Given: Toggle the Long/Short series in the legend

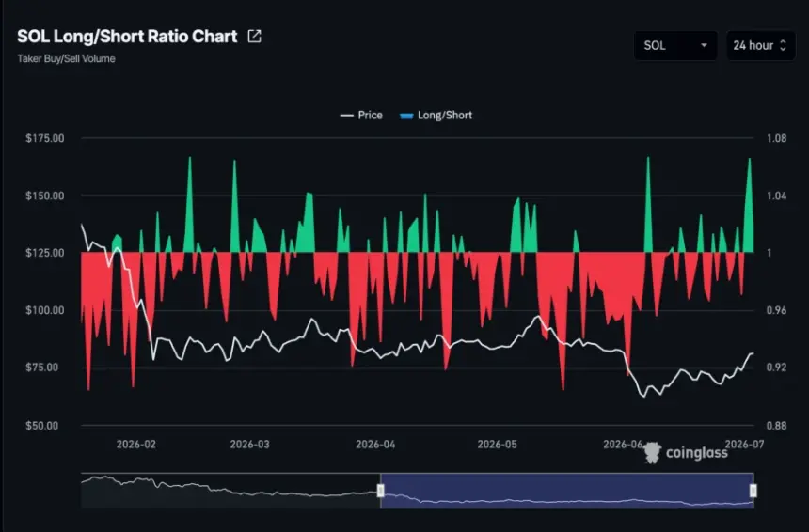Looking at the screenshot, I should click(436, 115).
